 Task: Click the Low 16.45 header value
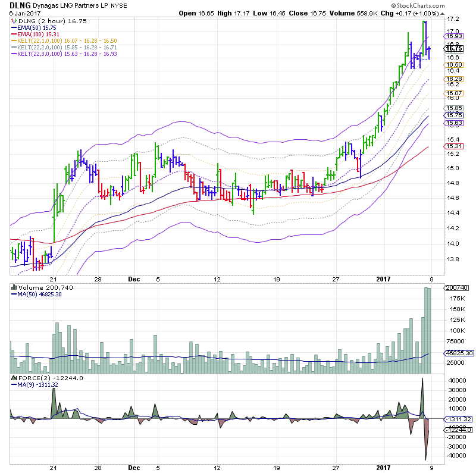tap(269, 13)
